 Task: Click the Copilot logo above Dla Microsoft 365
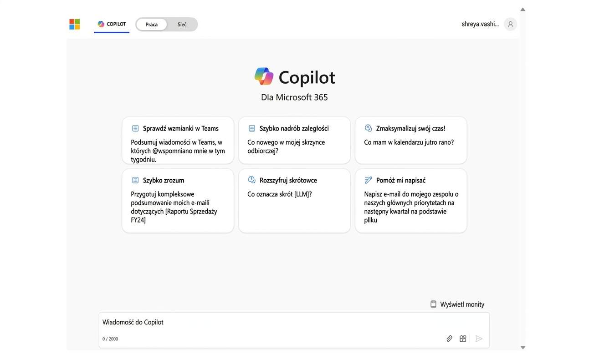(264, 76)
